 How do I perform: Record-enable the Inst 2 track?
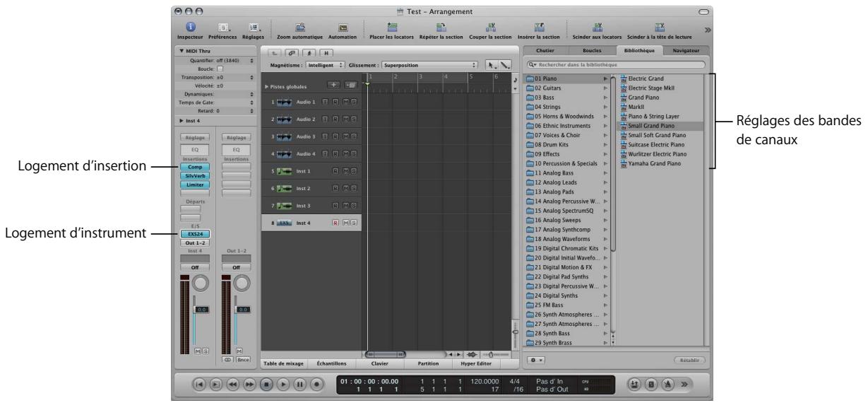336,188
